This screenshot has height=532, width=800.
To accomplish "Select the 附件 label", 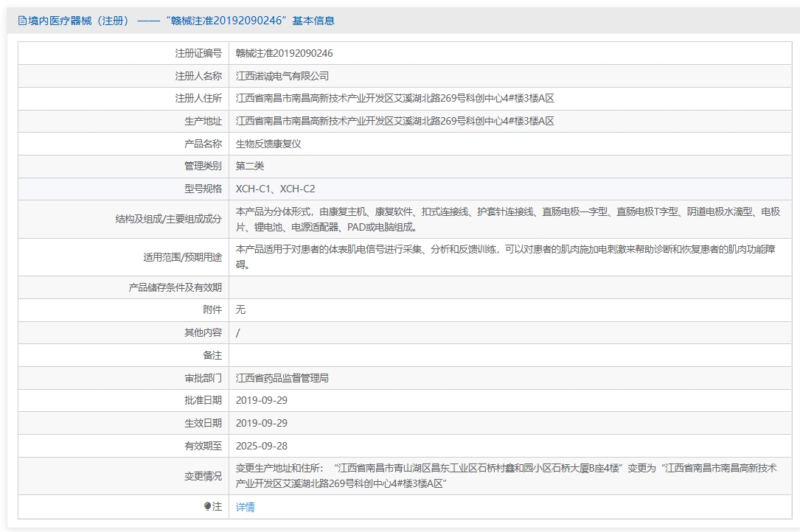I will click(x=212, y=310).
